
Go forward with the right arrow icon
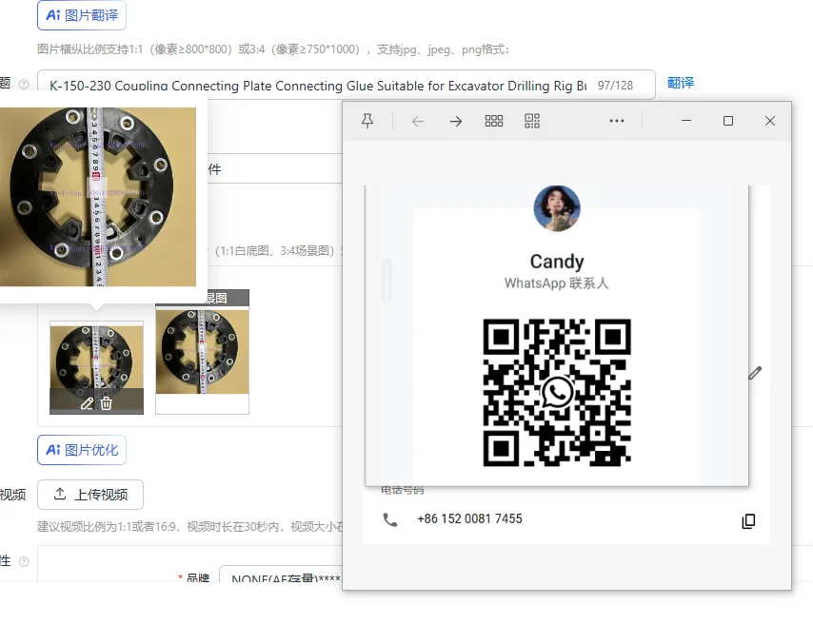pyautogui.click(x=456, y=121)
